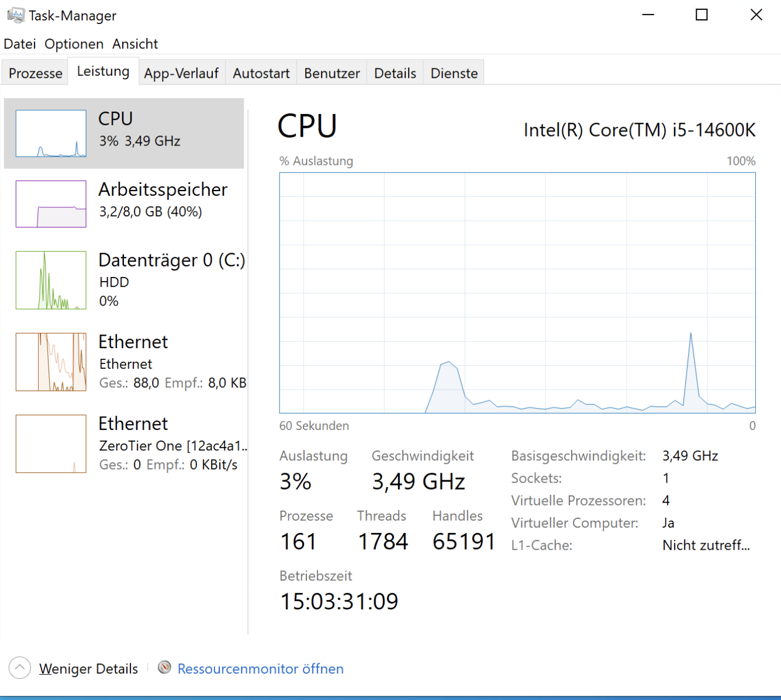Viewport: 781px width, 700px height.
Task: Collapse view with Weniger Details arrow icon
Action: point(20,667)
